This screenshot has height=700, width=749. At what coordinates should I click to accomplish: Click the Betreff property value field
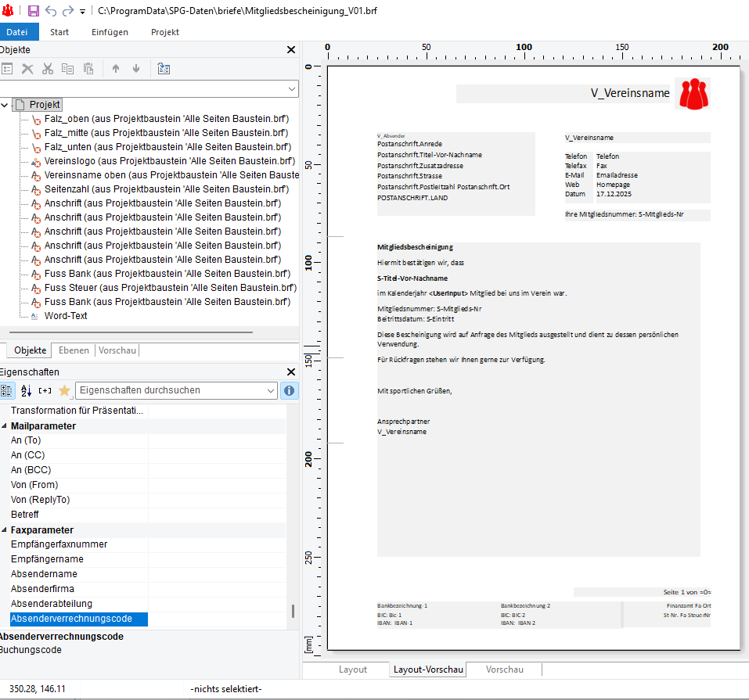coord(217,515)
